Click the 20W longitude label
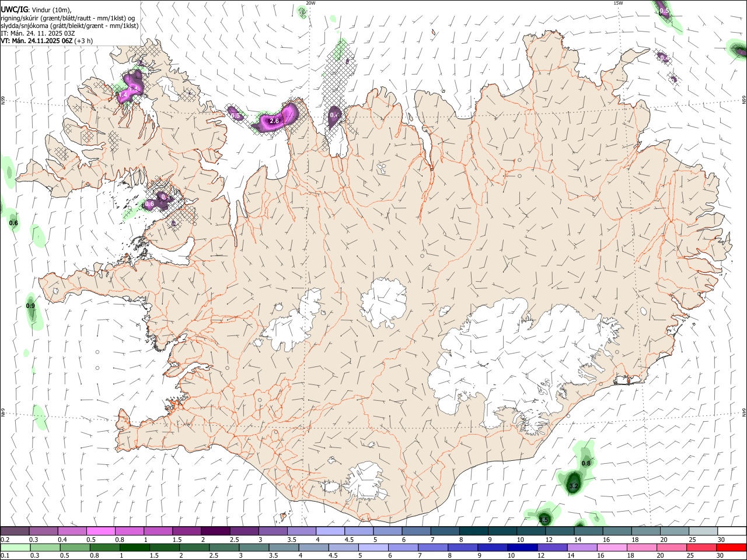 [x=310, y=3]
